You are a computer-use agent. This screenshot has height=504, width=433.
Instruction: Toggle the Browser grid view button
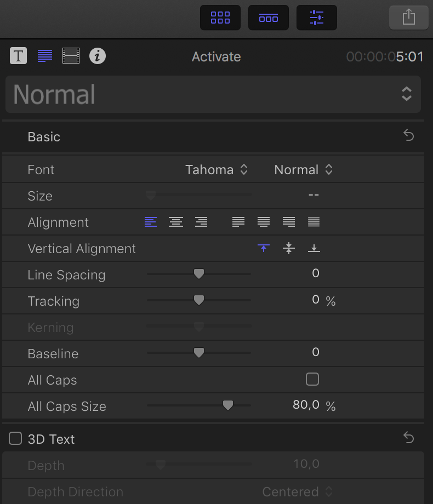tap(220, 18)
